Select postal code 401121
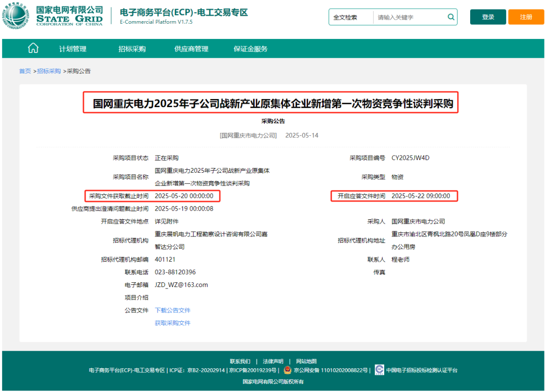546x392 pixels. 165,260
